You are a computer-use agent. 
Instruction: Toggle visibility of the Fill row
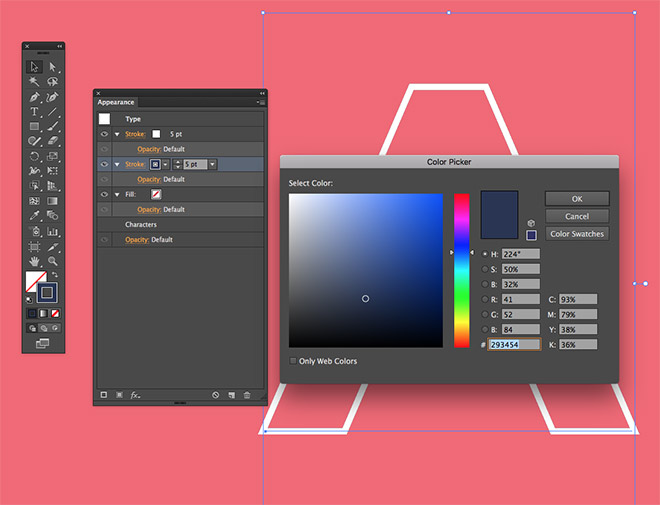coord(104,194)
